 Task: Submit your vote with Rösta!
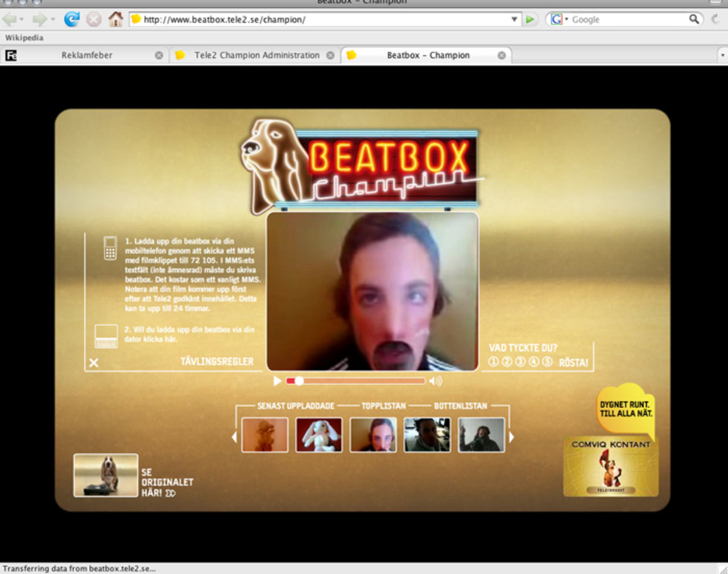point(573,362)
